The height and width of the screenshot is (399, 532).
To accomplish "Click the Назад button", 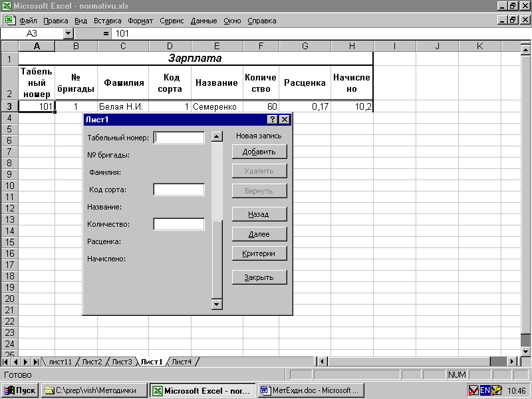I will [259, 214].
